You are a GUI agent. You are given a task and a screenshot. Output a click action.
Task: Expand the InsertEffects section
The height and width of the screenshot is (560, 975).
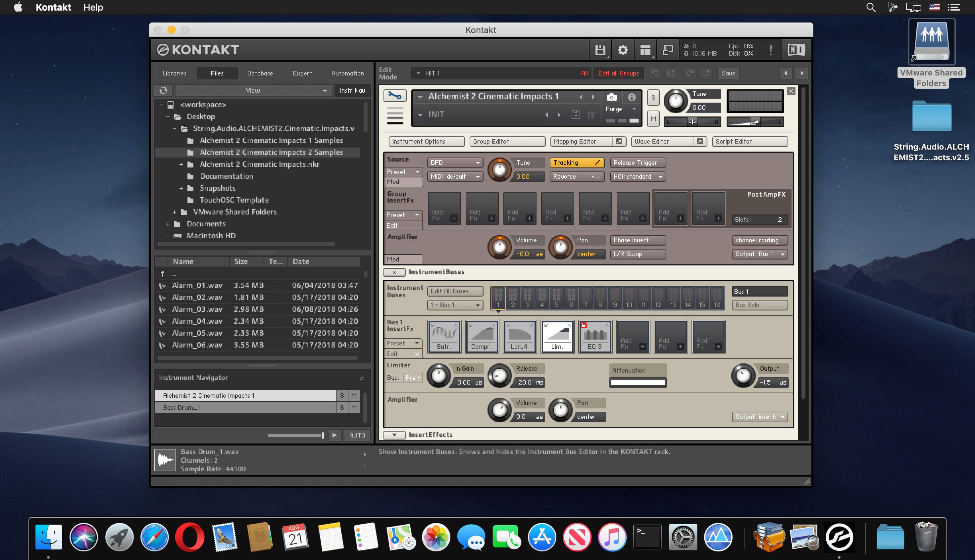click(x=394, y=435)
